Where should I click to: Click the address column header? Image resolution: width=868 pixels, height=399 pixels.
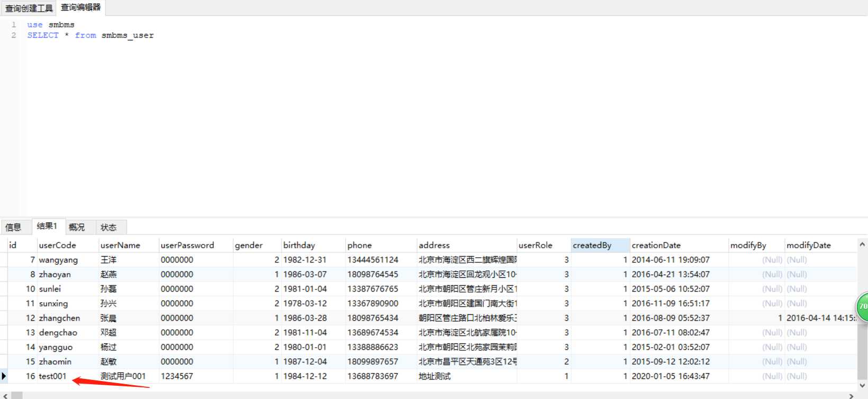point(467,245)
